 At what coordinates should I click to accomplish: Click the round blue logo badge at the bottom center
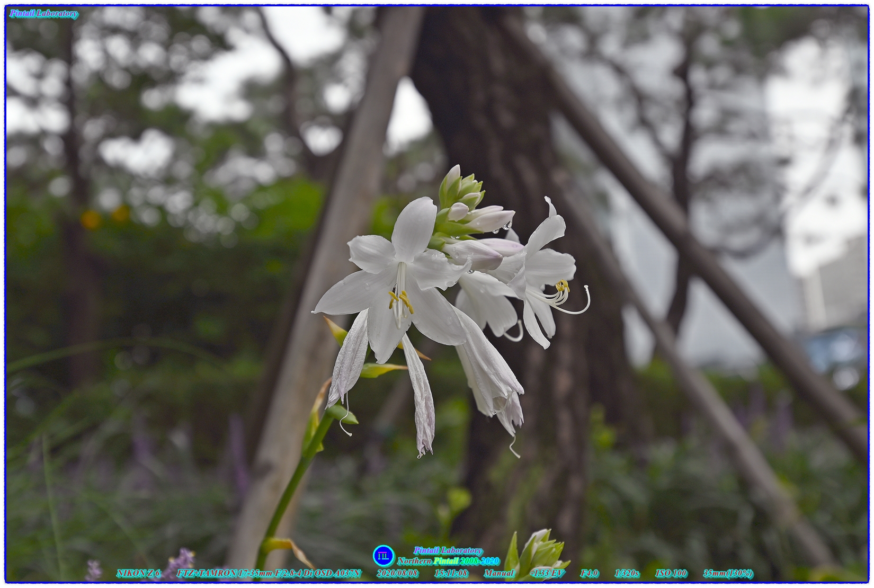point(384,556)
